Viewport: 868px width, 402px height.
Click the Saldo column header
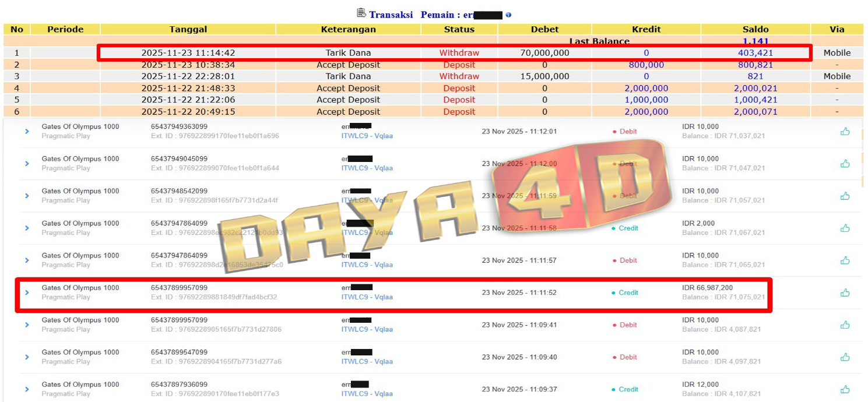755,29
